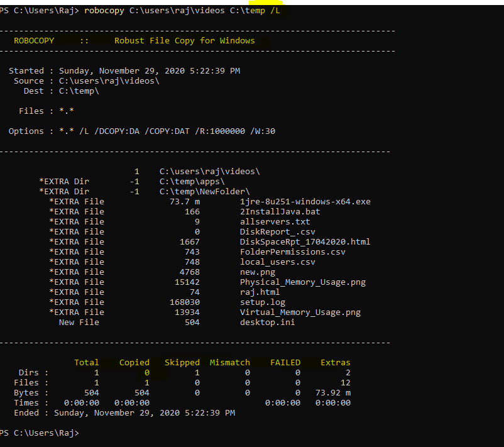
Task: Click the desktop.ini New File entry
Action: (x=267, y=322)
